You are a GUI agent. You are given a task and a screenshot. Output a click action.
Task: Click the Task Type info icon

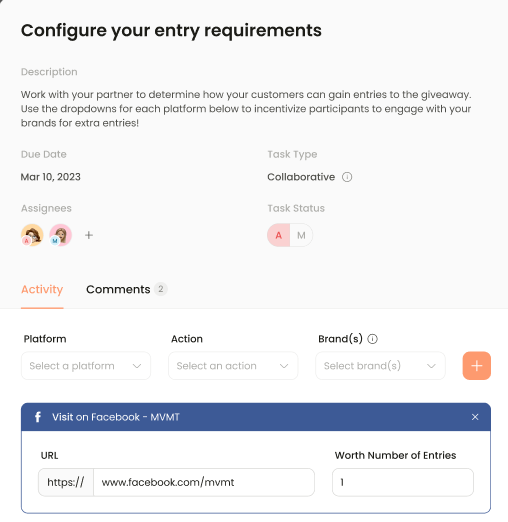[x=347, y=177]
